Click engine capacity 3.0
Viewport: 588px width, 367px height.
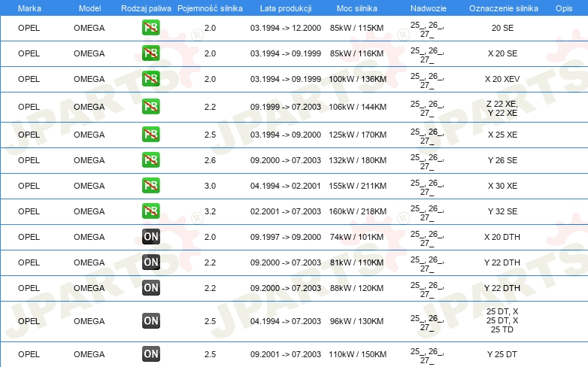(210, 185)
